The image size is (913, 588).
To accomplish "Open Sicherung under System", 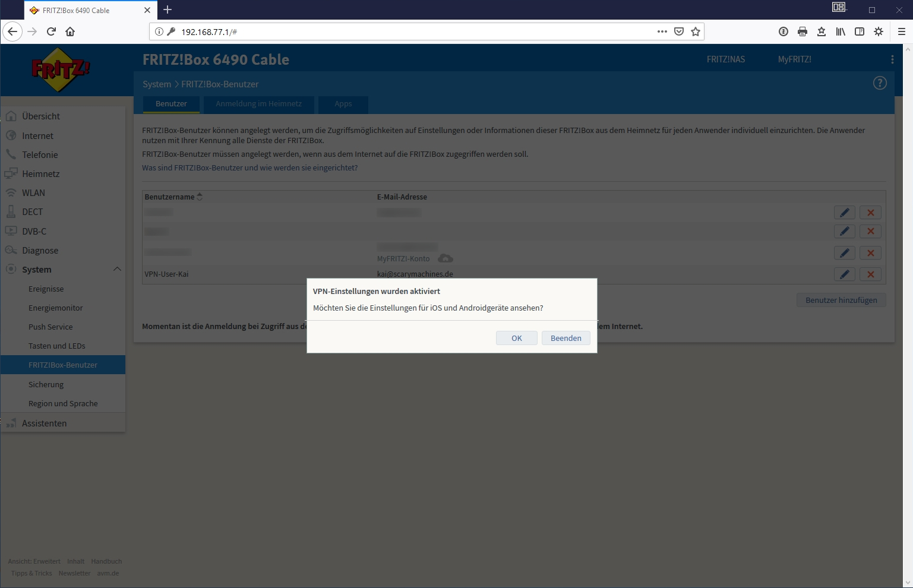I will pyautogui.click(x=63, y=384).
